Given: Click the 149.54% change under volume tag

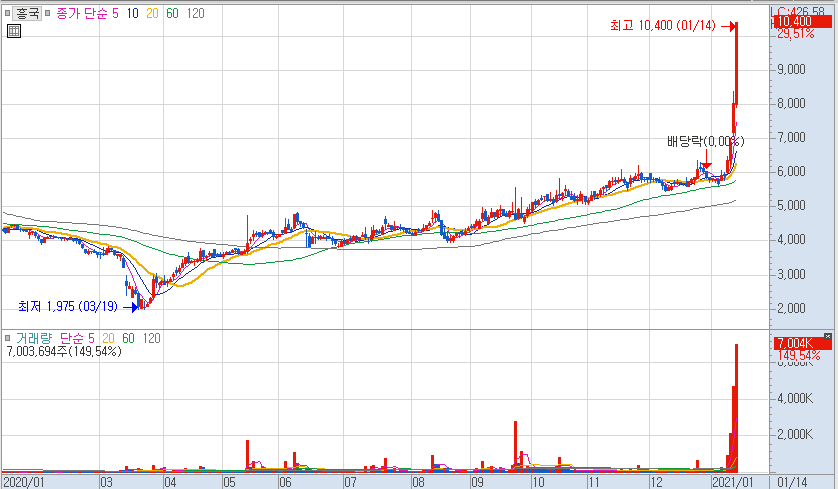Looking at the screenshot, I should [799, 355].
